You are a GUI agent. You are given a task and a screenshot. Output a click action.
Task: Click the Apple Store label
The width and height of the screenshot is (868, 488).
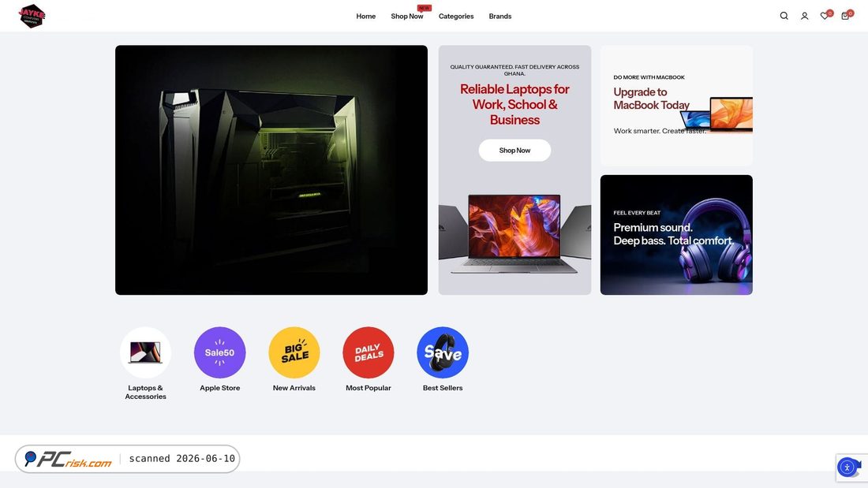(x=220, y=388)
